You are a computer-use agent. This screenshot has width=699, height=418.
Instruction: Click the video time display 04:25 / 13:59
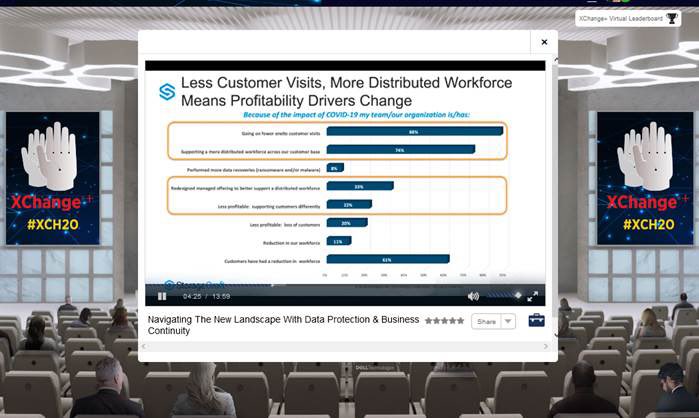pyautogui.click(x=206, y=296)
